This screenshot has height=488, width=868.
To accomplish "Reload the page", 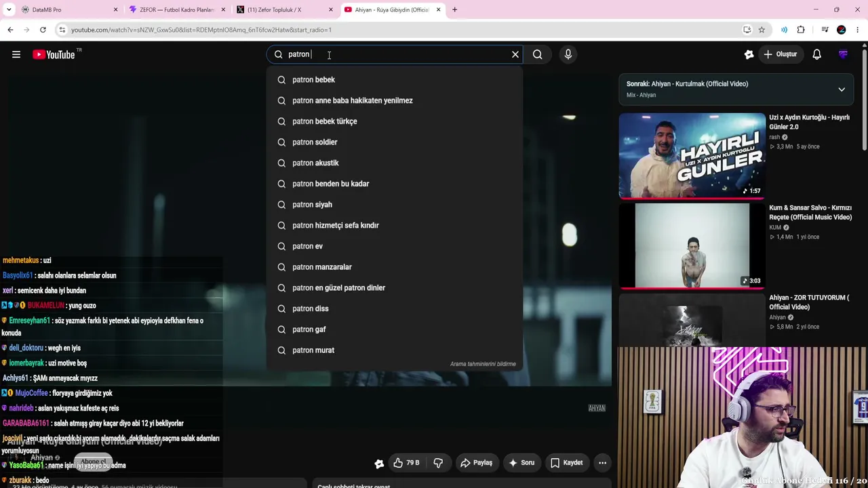I will pos(43,30).
